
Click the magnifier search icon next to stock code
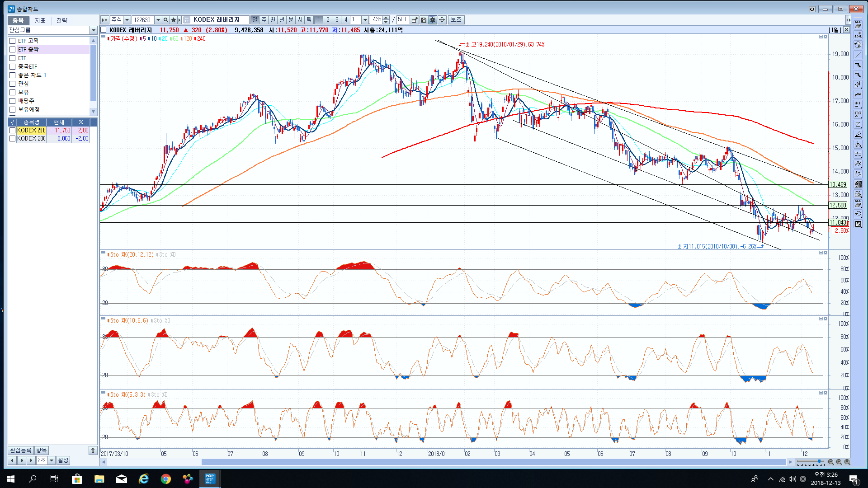click(166, 20)
